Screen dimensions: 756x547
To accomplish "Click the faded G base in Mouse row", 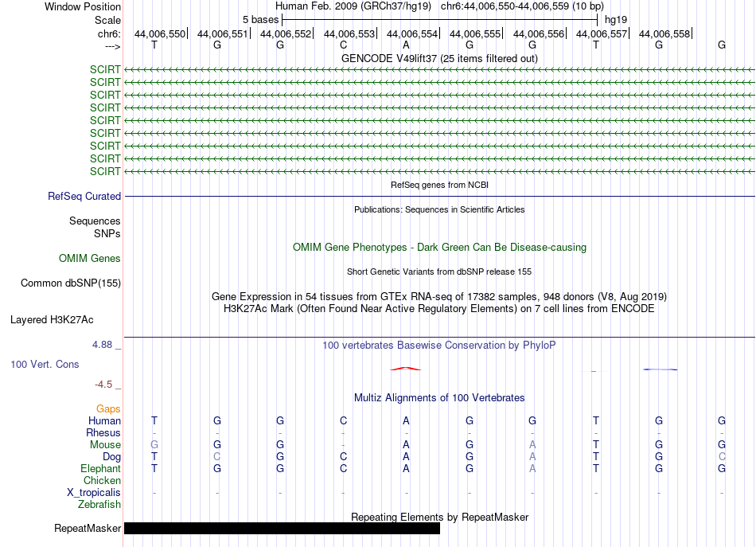I will click(154, 444).
